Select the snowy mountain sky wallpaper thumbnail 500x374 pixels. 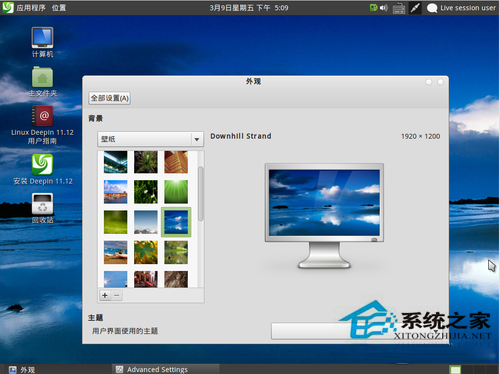(x=146, y=222)
